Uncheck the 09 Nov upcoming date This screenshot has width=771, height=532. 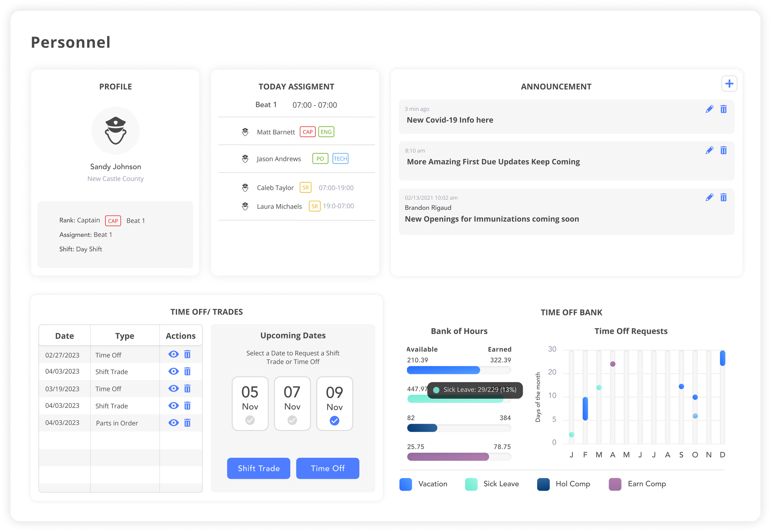335,421
